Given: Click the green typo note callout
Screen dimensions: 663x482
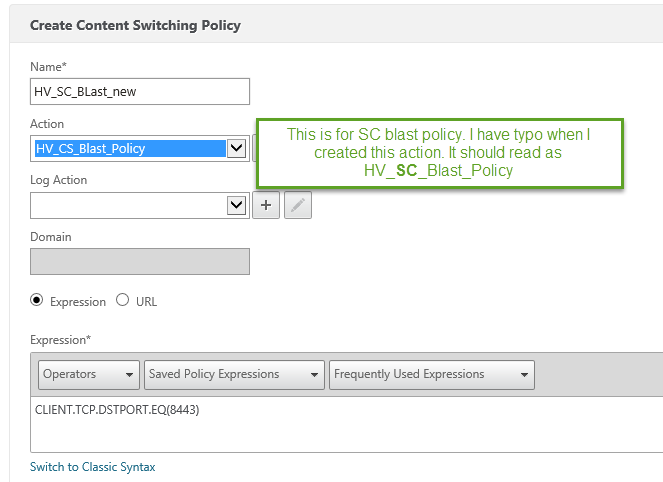Looking at the screenshot, I should click(439, 152).
